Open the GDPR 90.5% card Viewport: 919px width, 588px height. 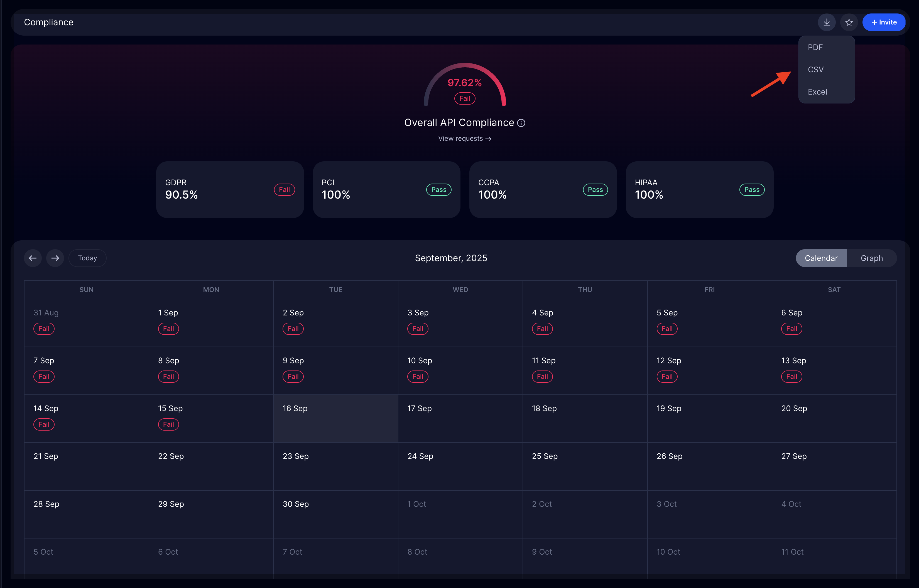[230, 189]
